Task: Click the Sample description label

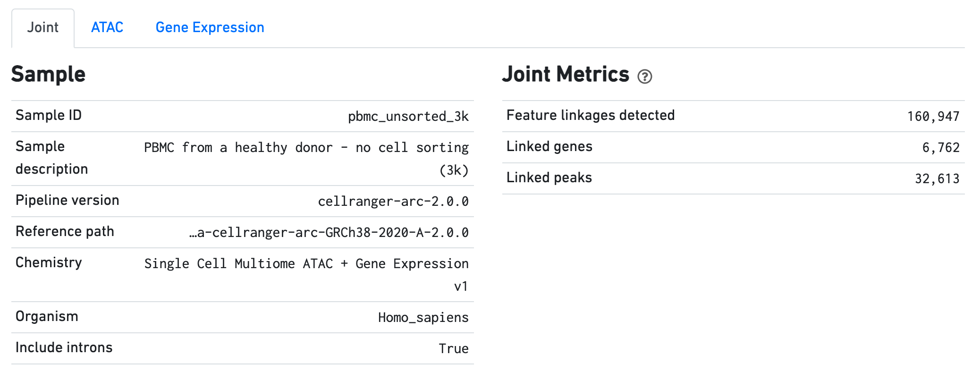Action: pos(51,158)
